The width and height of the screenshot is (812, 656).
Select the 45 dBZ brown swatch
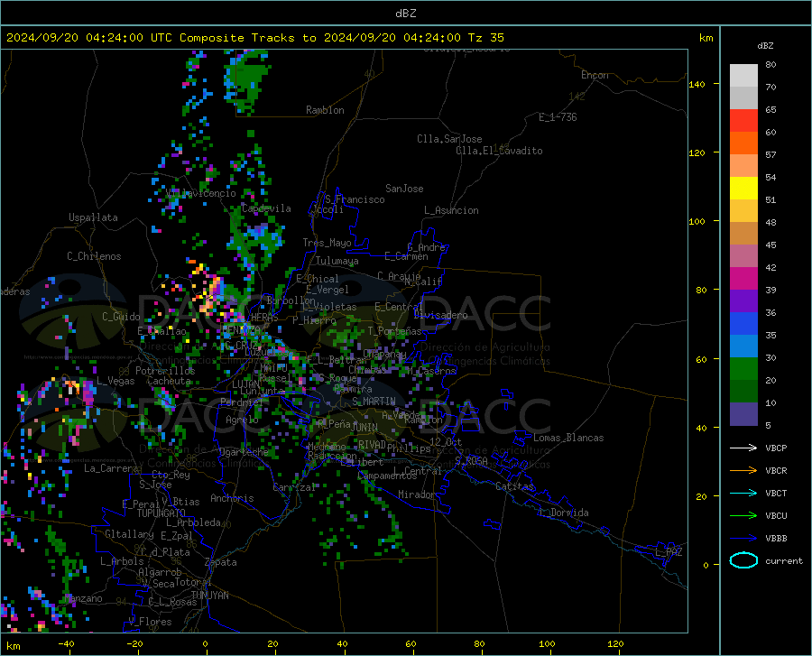(x=743, y=234)
